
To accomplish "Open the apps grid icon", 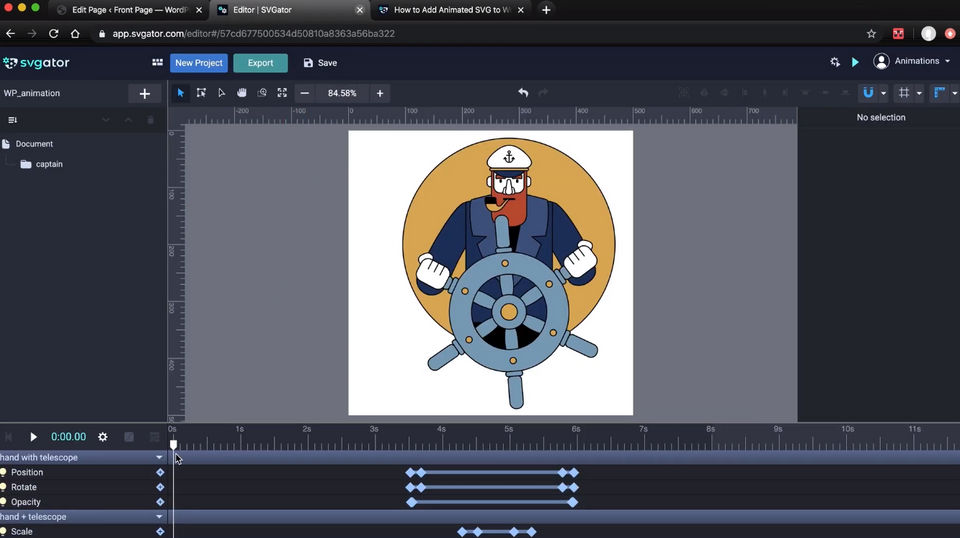I will [157, 62].
